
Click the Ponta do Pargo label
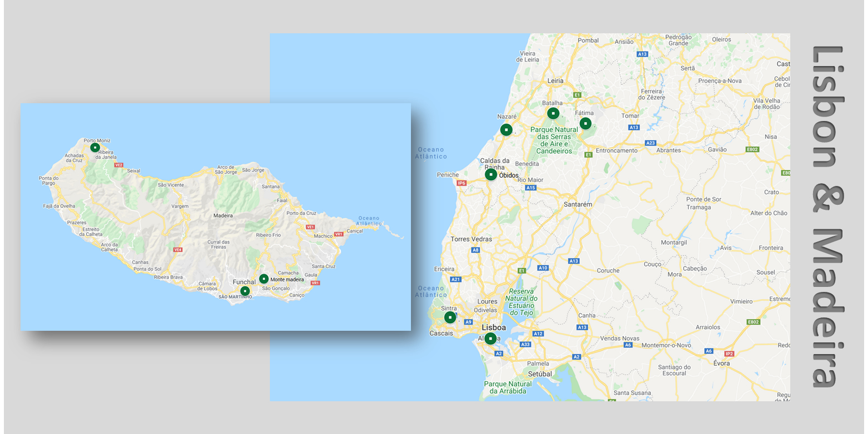(49, 181)
